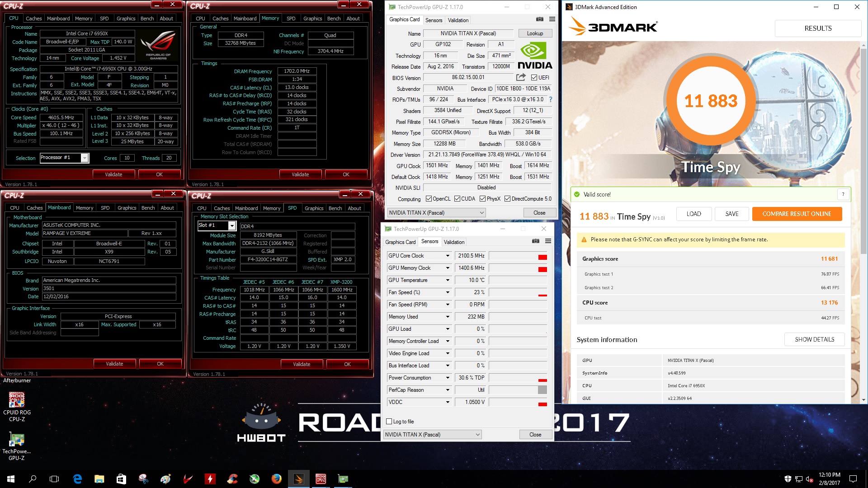Switch to GPU-Z taskbar icon

(343, 479)
